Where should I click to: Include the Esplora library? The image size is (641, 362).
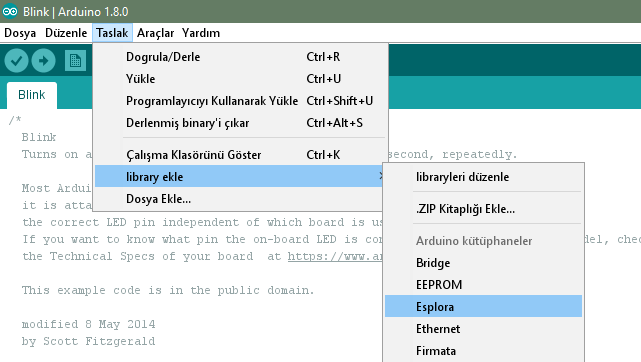[x=483, y=306]
